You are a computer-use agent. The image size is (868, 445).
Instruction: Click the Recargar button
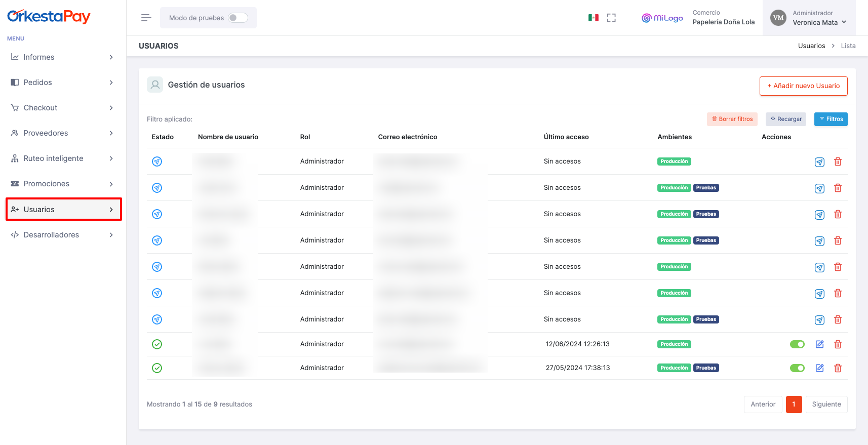(786, 119)
